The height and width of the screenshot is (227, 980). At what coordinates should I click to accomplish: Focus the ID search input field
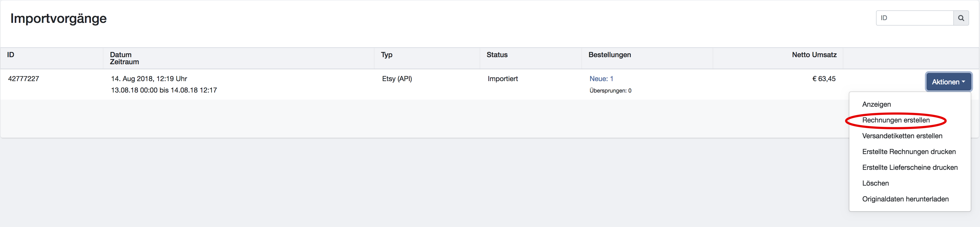coord(915,18)
